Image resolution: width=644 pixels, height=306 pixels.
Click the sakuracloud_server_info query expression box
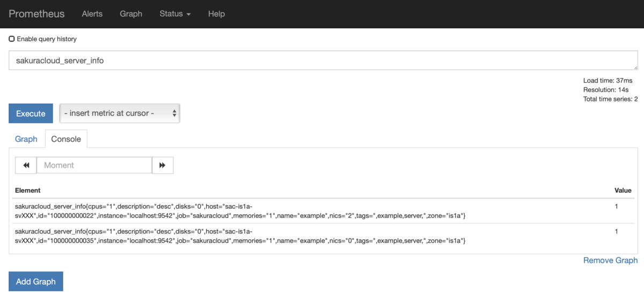pyautogui.click(x=323, y=61)
